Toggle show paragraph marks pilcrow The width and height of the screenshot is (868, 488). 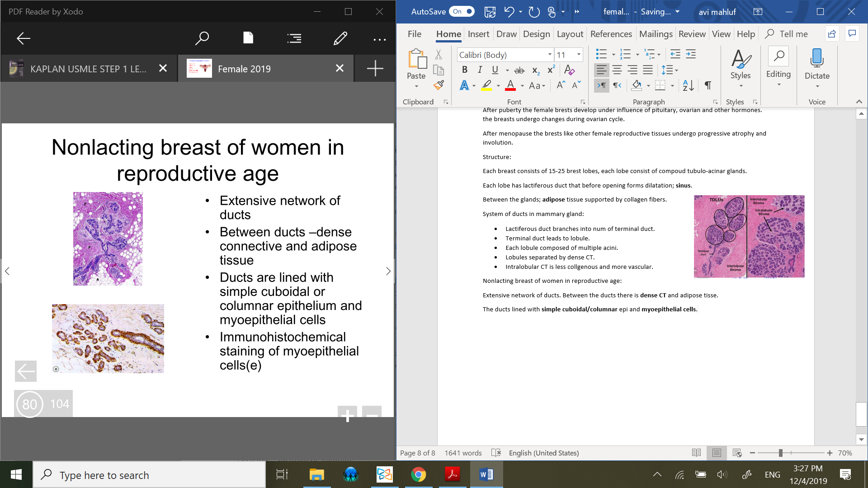click(708, 85)
